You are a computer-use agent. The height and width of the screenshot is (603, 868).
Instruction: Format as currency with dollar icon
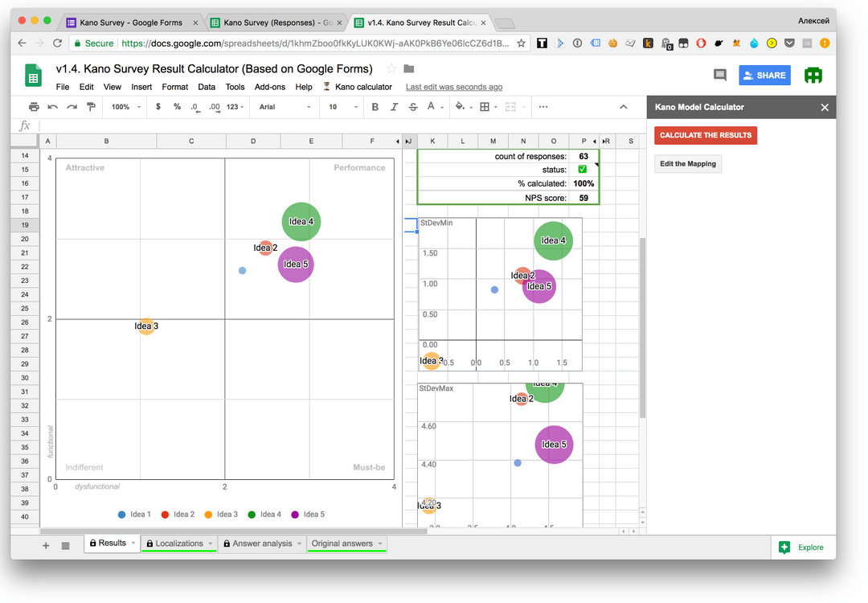point(158,107)
